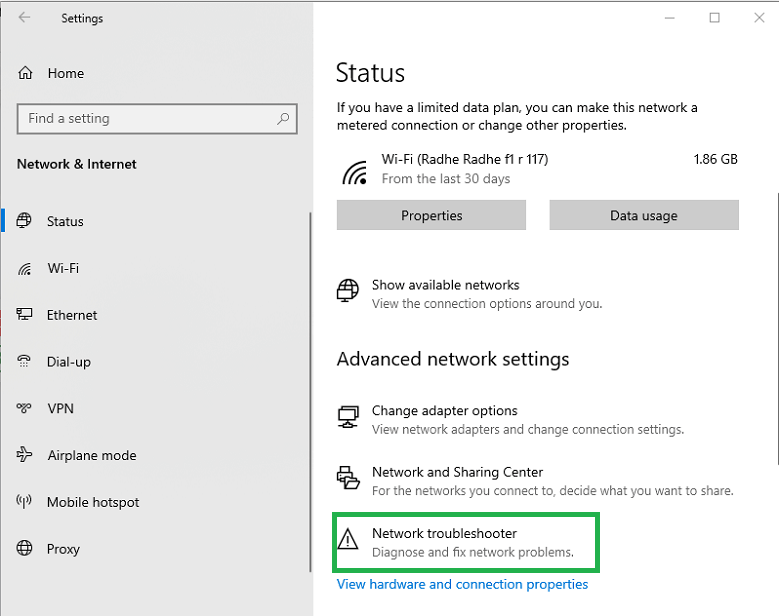Click the Wi-Fi (Radhe Radhe f1 r 117) label
The width and height of the screenshot is (779, 616).
click(465, 159)
